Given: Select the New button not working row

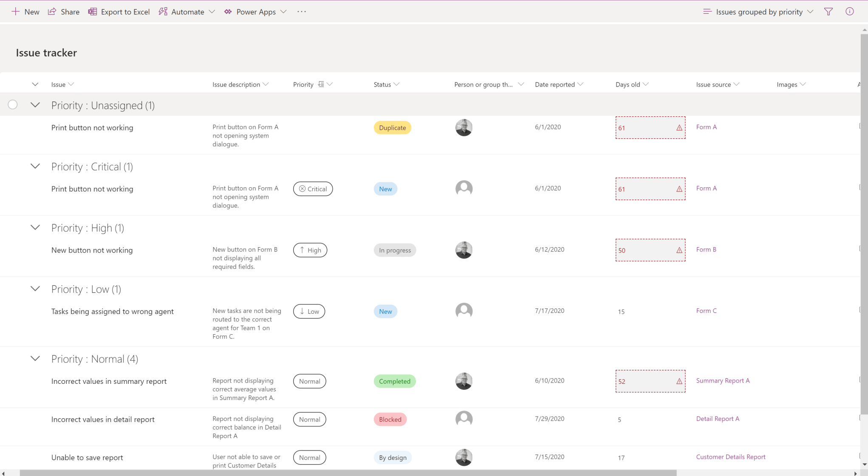Looking at the screenshot, I should click(92, 250).
